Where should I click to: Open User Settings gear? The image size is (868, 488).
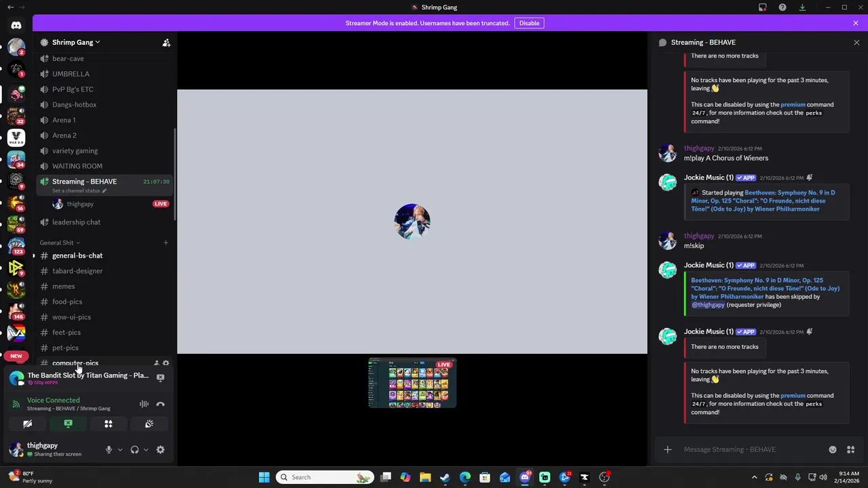pos(161,449)
